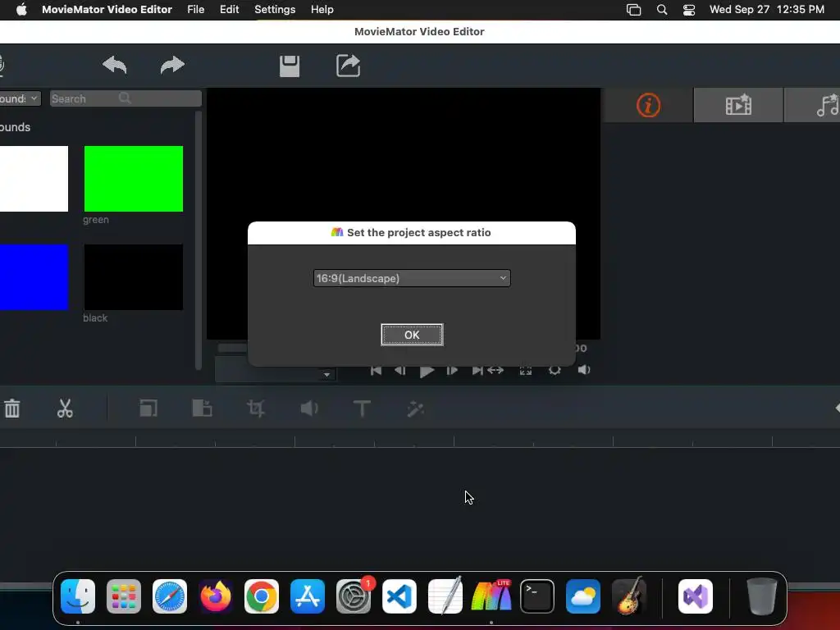Open the Settings menu
Image resolution: width=840 pixels, height=630 pixels.
pos(275,10)
